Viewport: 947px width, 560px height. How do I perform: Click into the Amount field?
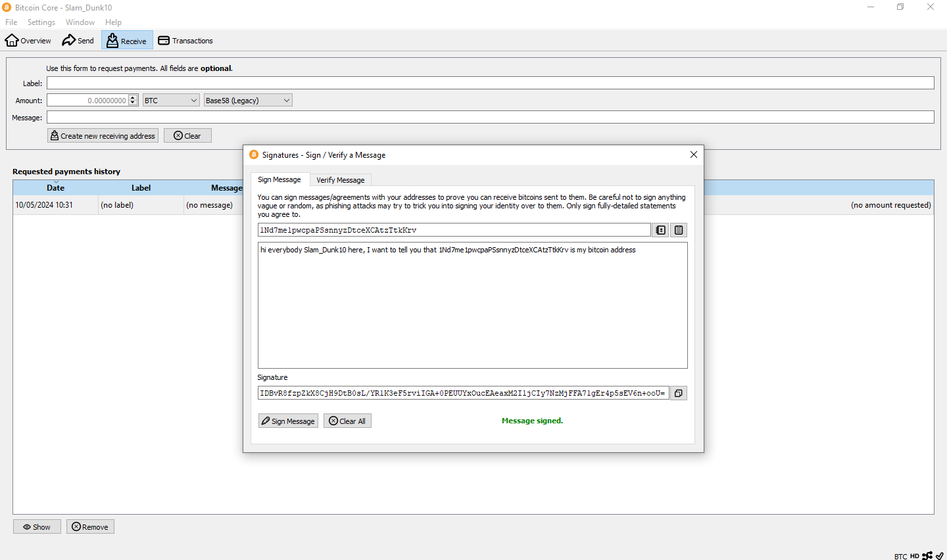87,100
